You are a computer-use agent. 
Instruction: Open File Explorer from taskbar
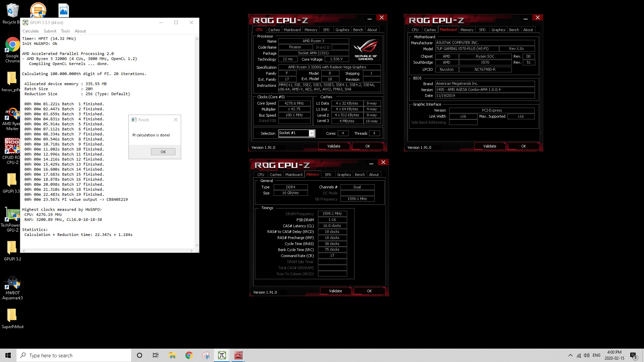(x=172, y=355)
